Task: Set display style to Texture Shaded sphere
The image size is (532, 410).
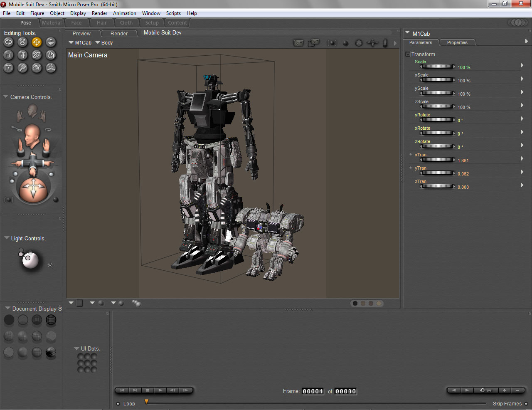Action: click(51, 352)
